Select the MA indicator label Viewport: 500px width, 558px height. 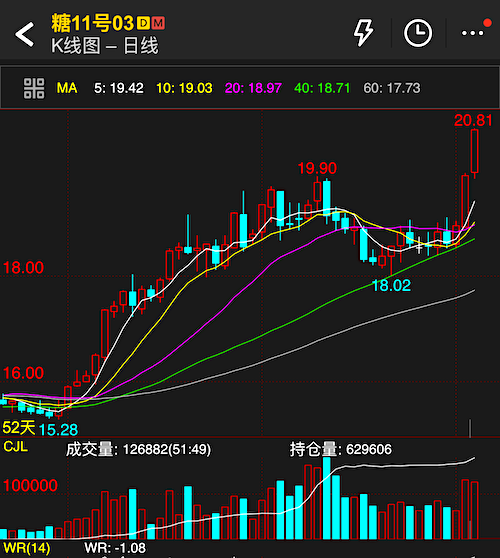tap(67, 88)
